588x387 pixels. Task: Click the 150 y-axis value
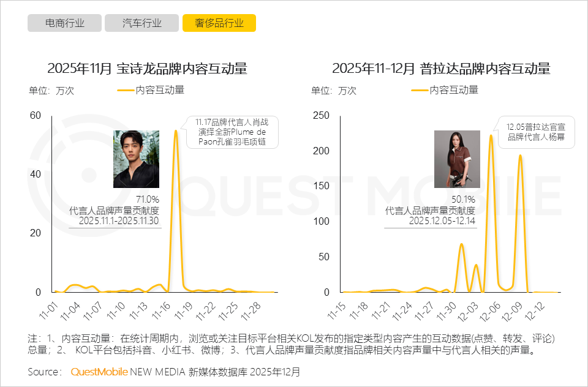click(321, 186)
